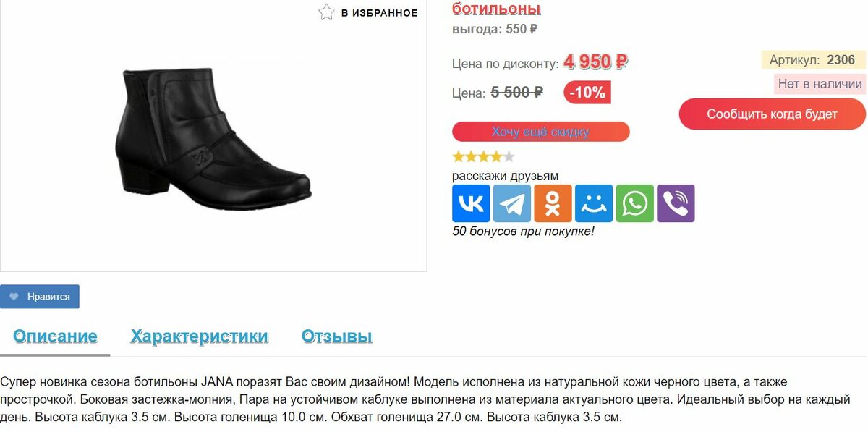The image size is (868, 432).
Task: Click the favorites star icon
Action: click(x=327, y=12)
